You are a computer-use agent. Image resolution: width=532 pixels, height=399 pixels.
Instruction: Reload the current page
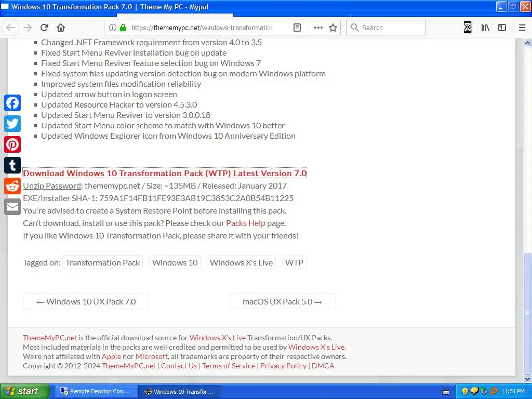click(44, 28)
